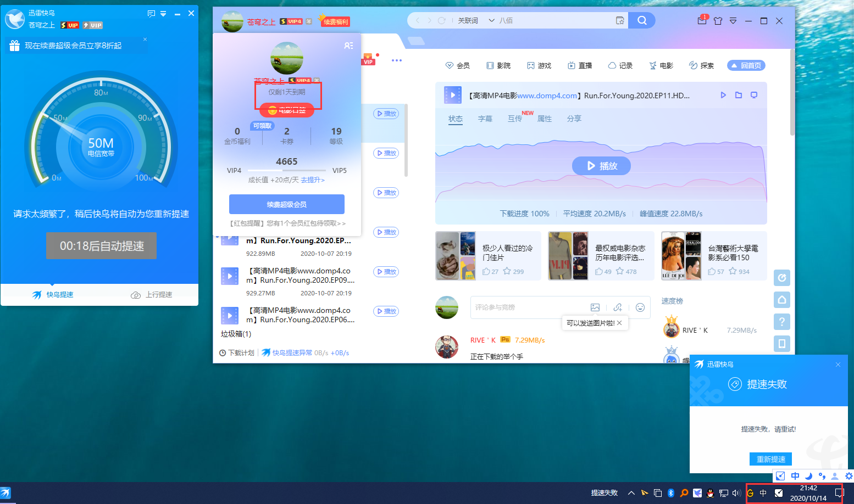Dismiss the 8折 renewal promotion banner

point(145,40)
